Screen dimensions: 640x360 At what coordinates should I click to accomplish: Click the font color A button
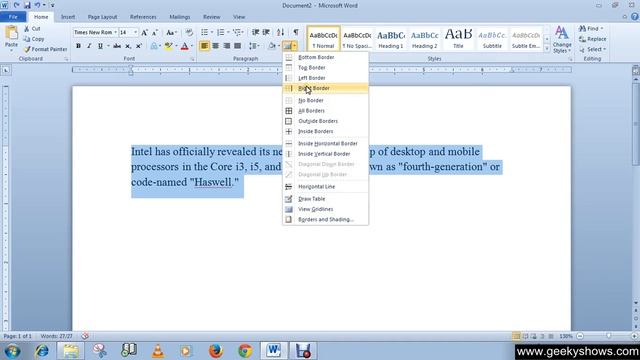pos(184,46)
